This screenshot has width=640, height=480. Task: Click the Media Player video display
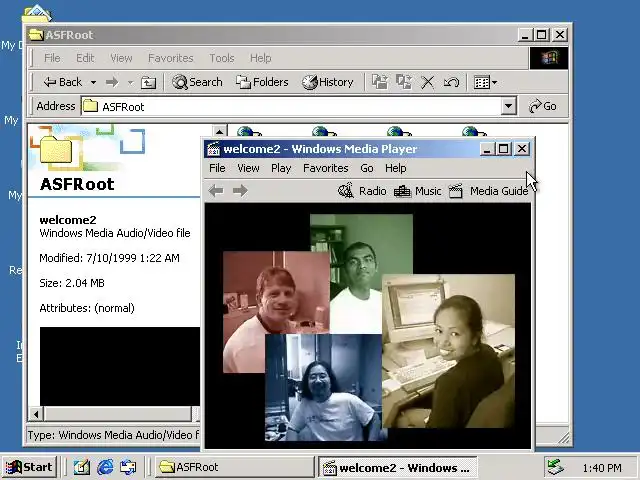(368, 325)
